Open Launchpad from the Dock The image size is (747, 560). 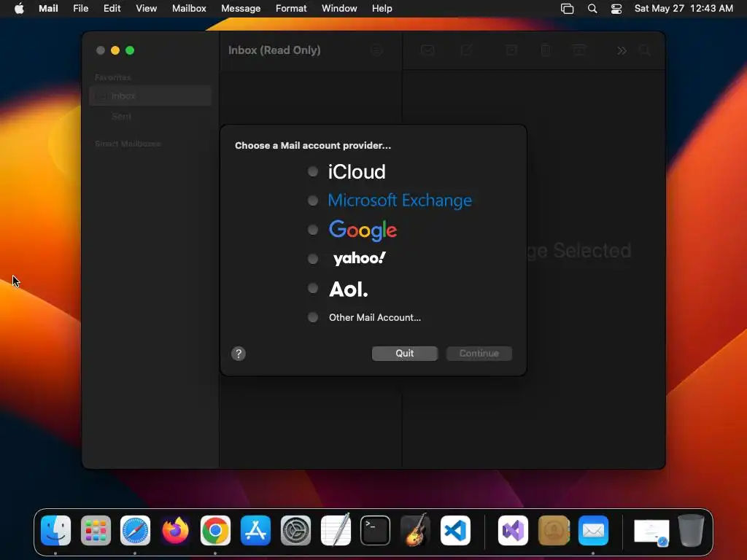click(96, 531)
